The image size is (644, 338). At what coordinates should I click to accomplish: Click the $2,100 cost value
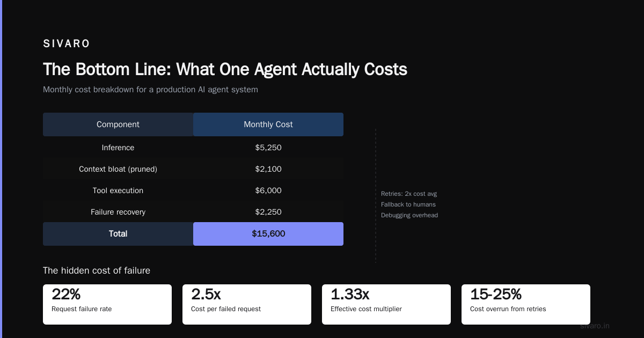pyautogui.click(x=268, y=169)
